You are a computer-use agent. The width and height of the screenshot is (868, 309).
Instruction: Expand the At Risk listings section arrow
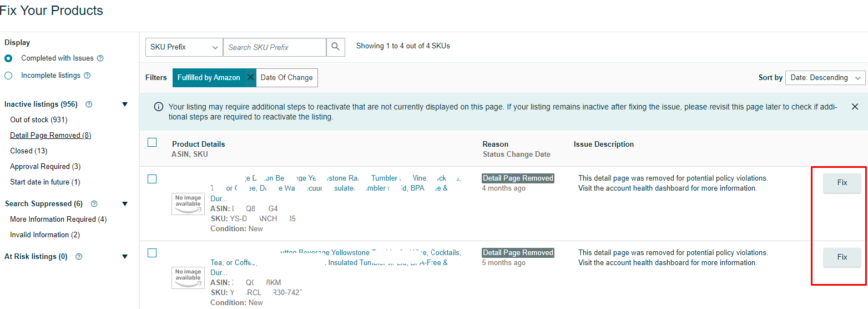tap(125, 257)
